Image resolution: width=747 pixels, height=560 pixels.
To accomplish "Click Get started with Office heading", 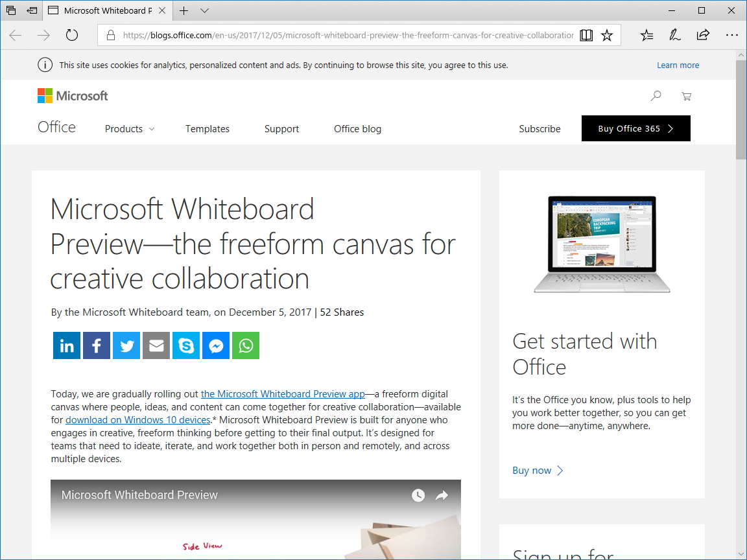I will tap(585, 355).
